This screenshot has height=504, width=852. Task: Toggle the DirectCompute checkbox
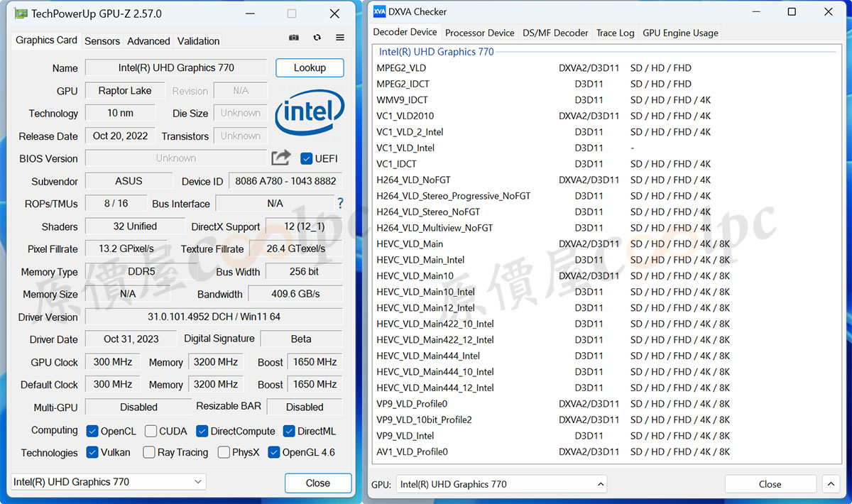coord(202,431)
